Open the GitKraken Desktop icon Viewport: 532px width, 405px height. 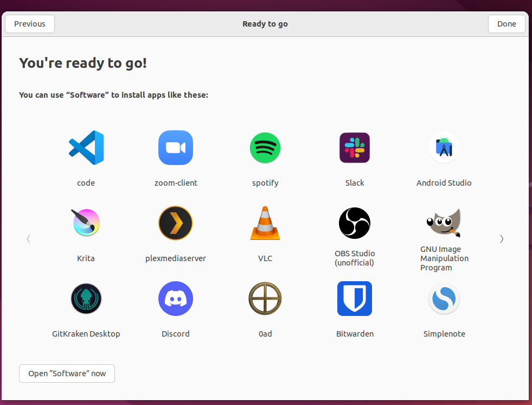click(86, 299)
